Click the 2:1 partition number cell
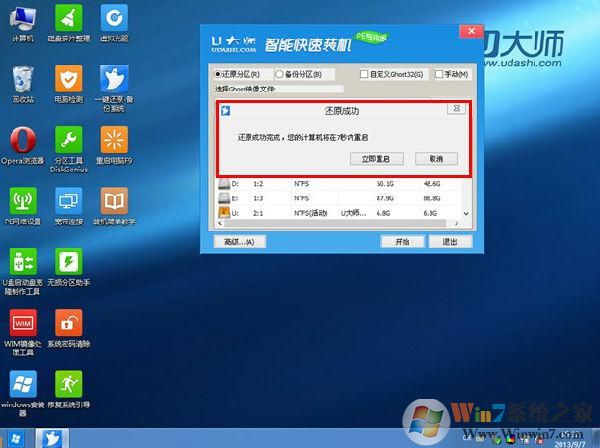The height and width of the screenshot is (448, 600). 258,213
